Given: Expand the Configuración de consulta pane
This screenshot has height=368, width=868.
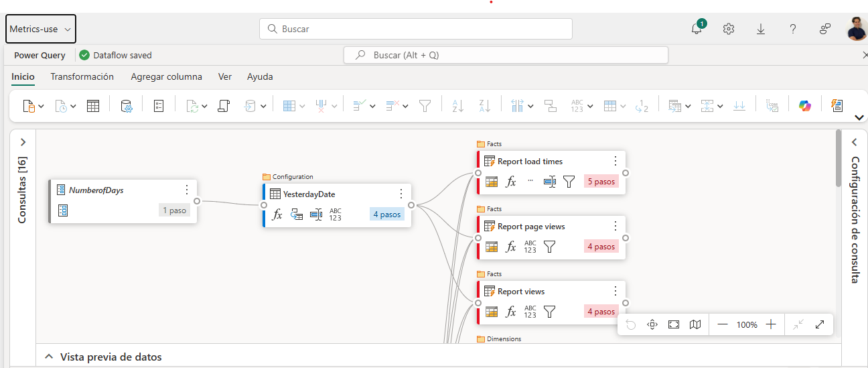Looking at the screenshot, I should [x=854, y=142].
